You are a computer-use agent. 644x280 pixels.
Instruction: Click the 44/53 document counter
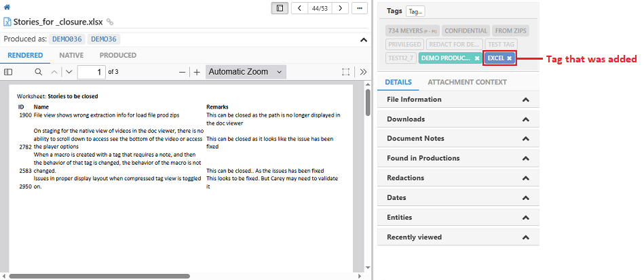point(320,8)
